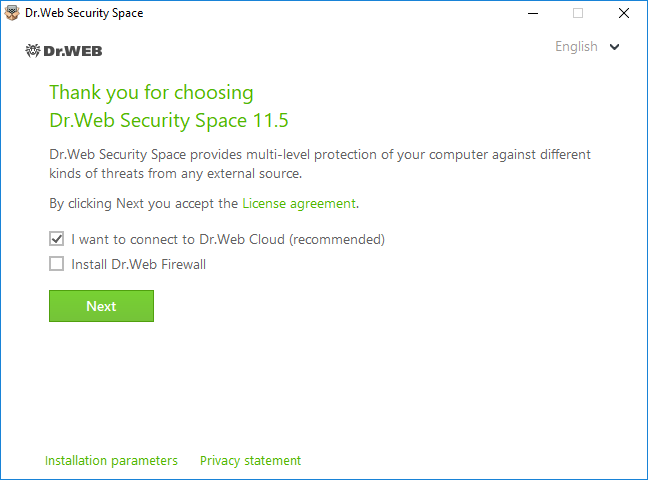The width and height of the screenshot is (648, 480).
Task: Click the 'Dr.Web Security Space' title bar text
Action: click(x=84, y=13)
